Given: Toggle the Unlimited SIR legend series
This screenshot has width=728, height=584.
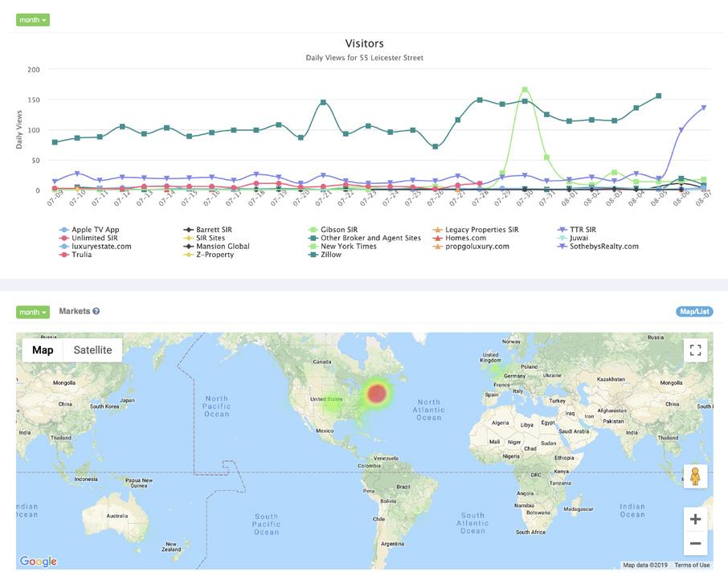Looking at the screenshot, I should point(88,238).
